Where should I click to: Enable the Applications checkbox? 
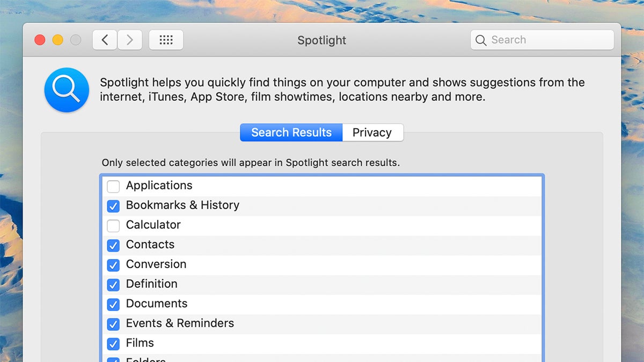click(113, 186)
